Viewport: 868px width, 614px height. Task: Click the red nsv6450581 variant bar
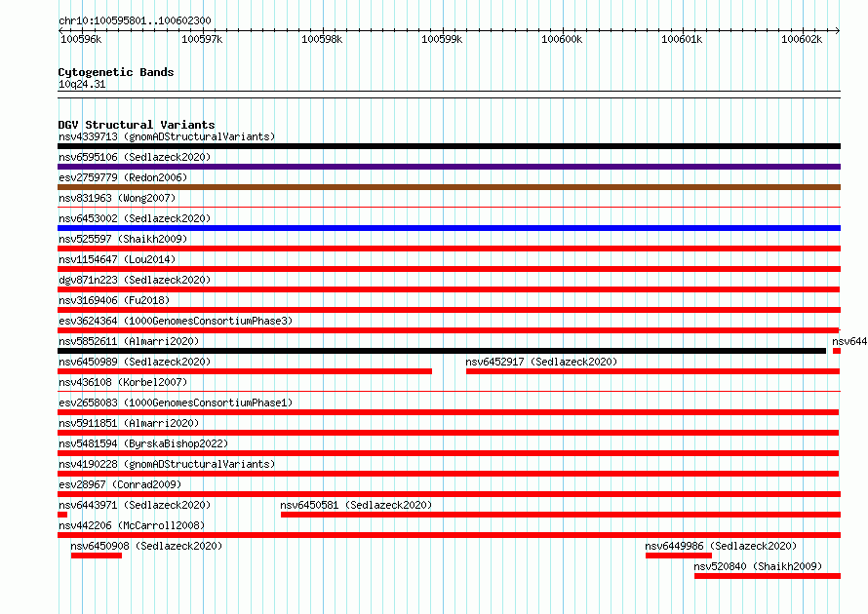coord(561,515)
